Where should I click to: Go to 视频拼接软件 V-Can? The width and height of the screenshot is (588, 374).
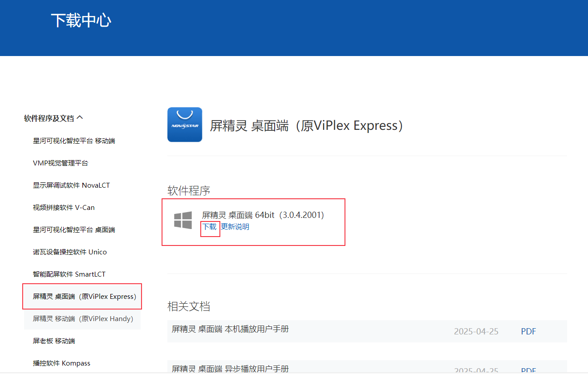coord(64,208)
